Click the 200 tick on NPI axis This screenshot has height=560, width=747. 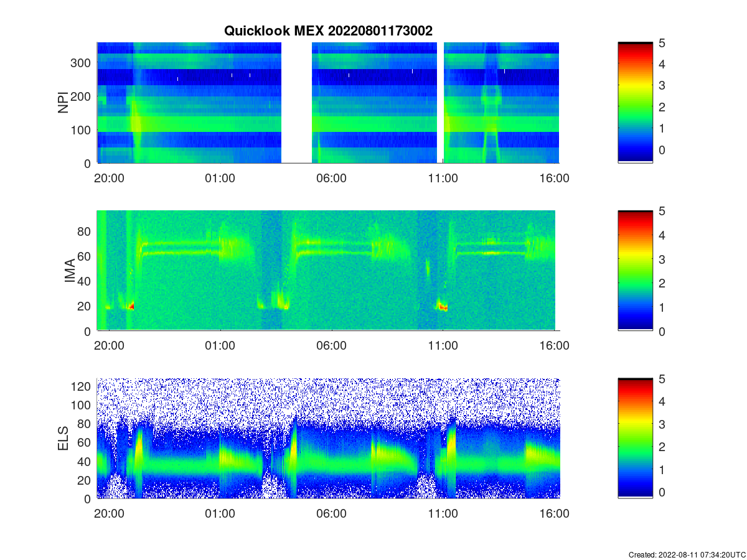[x=82, y=96]
